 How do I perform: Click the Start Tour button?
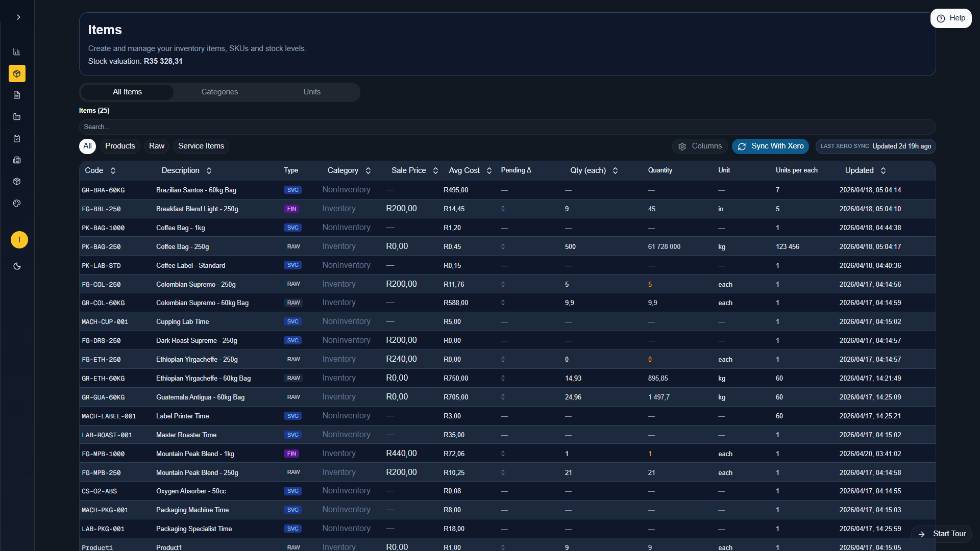click(x=942, y=534)
